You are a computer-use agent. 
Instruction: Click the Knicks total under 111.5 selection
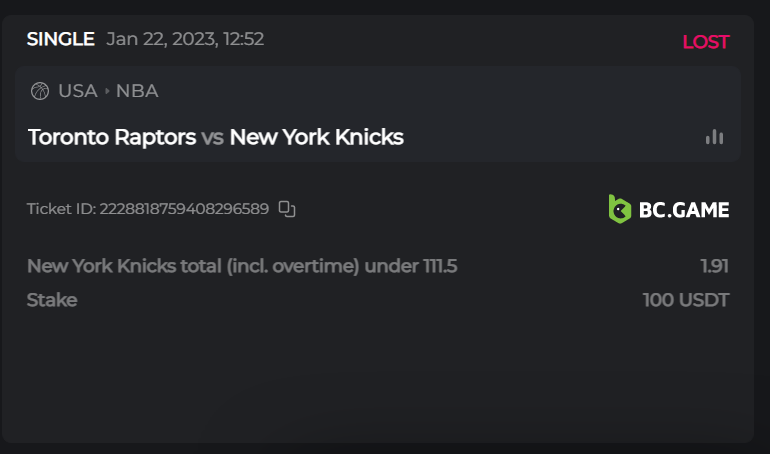[241, 266]
